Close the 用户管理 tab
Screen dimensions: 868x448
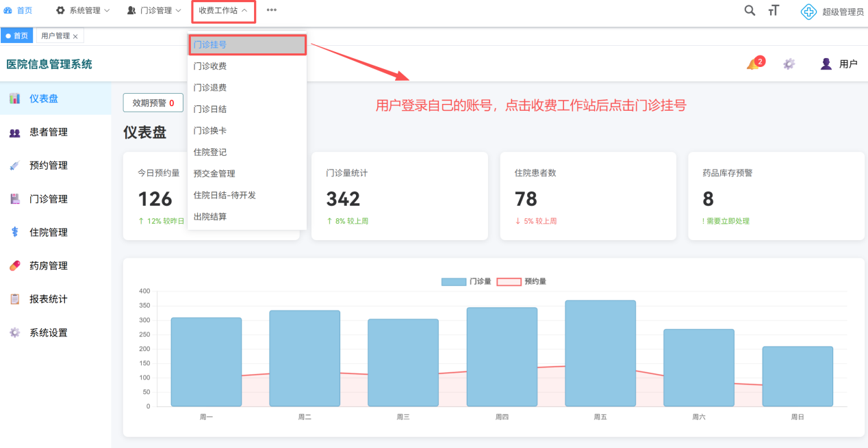click(x=75, y=36)
